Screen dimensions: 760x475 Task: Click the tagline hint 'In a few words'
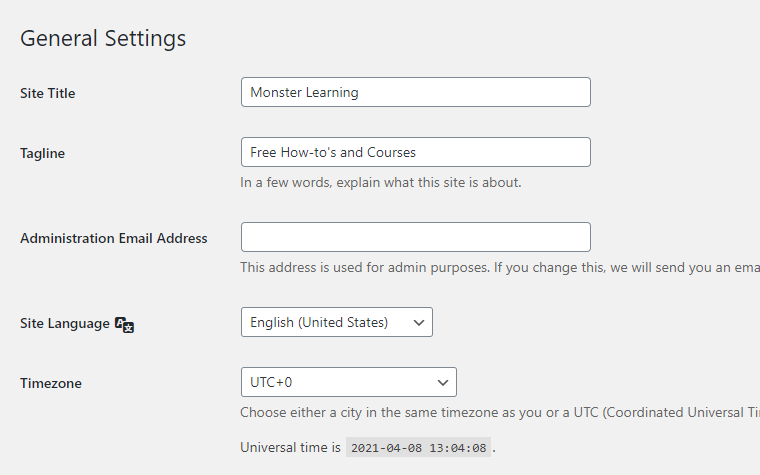380,183
